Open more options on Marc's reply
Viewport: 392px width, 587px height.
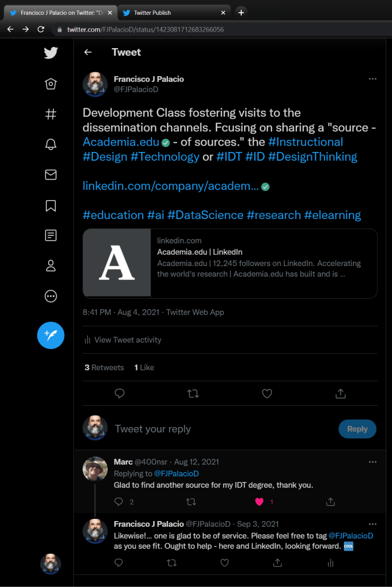click(x=373, y=462)
